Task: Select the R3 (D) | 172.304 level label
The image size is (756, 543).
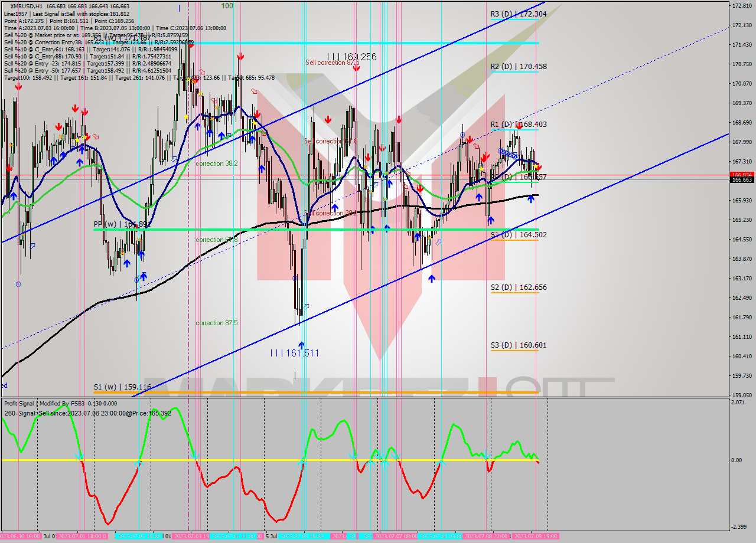Action: pyautogui.click(x=520, y=15)
